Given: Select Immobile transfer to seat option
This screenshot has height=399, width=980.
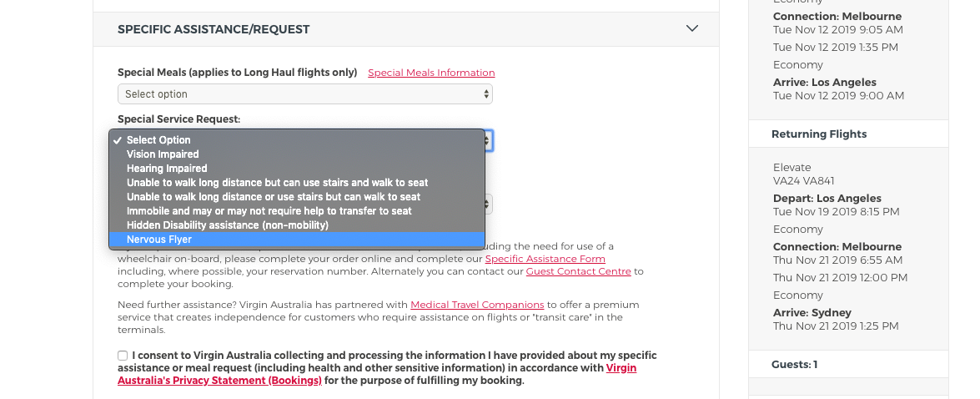Looking at the screenshot, I should click(269, 211).
